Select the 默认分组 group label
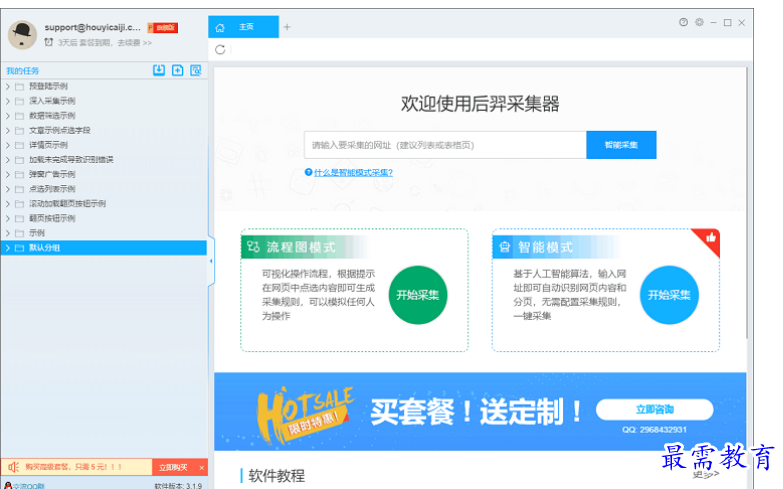Image resolution: width=783 pixels, height=489 pixels. click(44, 248)
